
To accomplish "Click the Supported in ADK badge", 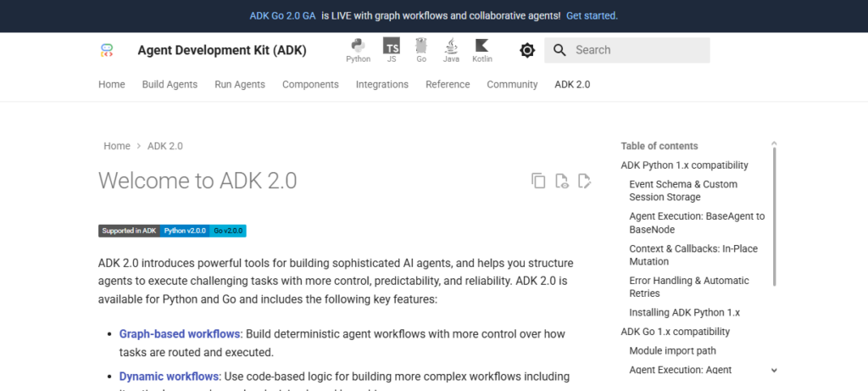I will 130,231.
